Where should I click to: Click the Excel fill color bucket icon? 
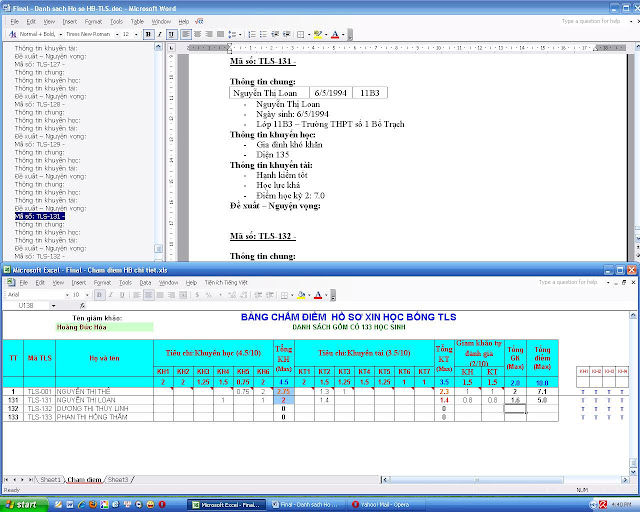[301, 295]
